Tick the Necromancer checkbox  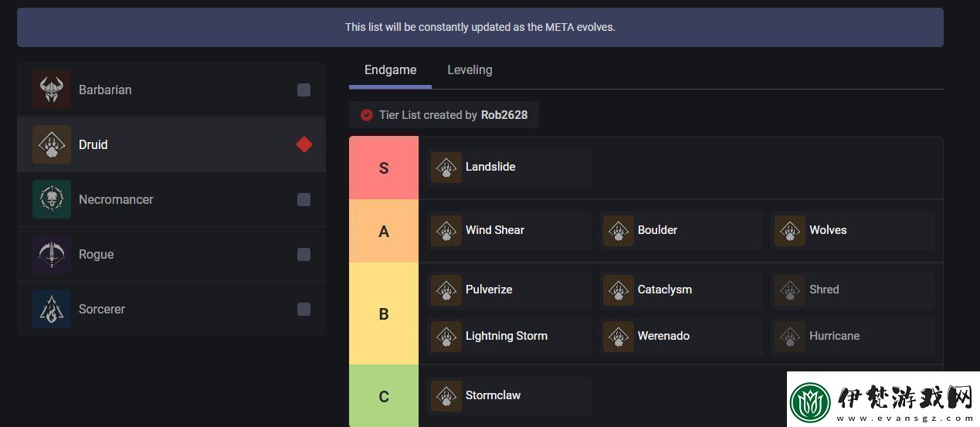tap(304, 199)
